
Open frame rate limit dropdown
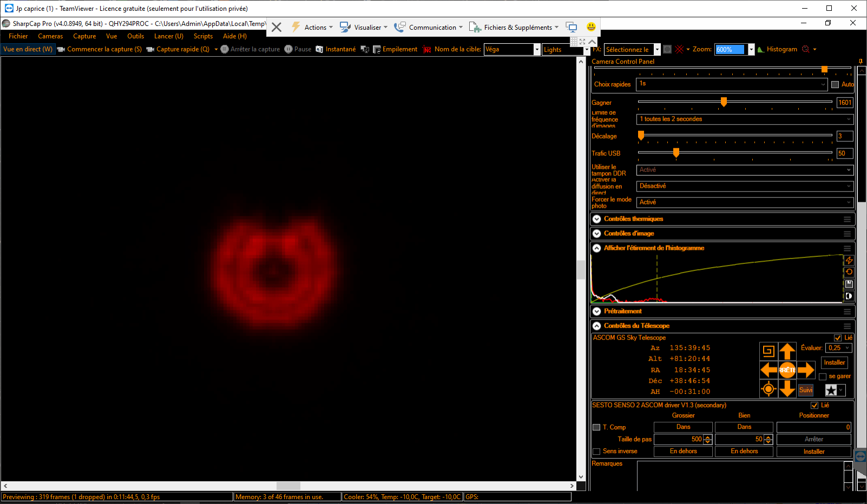(745, 119)
